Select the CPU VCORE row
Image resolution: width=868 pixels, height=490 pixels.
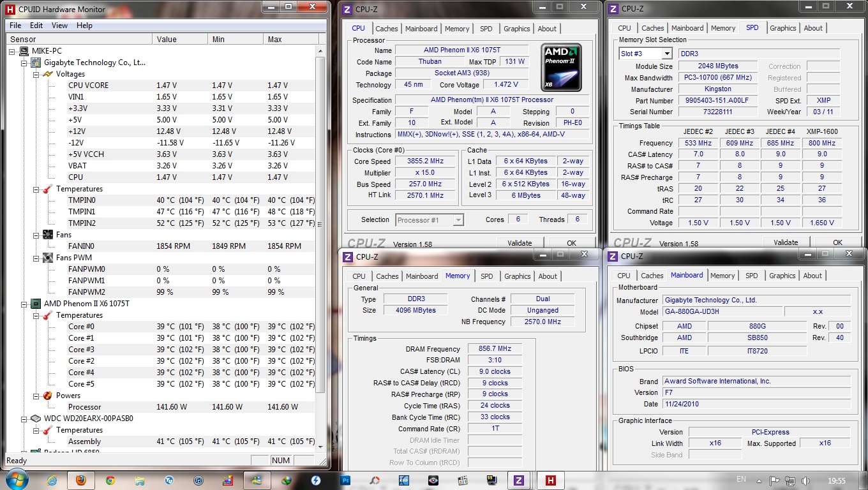click(x=161, y=85)
